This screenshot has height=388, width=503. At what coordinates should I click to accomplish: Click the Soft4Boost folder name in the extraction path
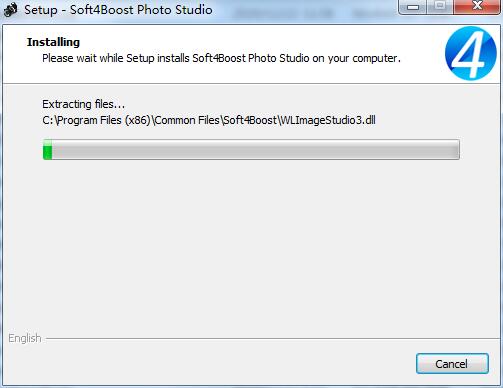[250, 120]
